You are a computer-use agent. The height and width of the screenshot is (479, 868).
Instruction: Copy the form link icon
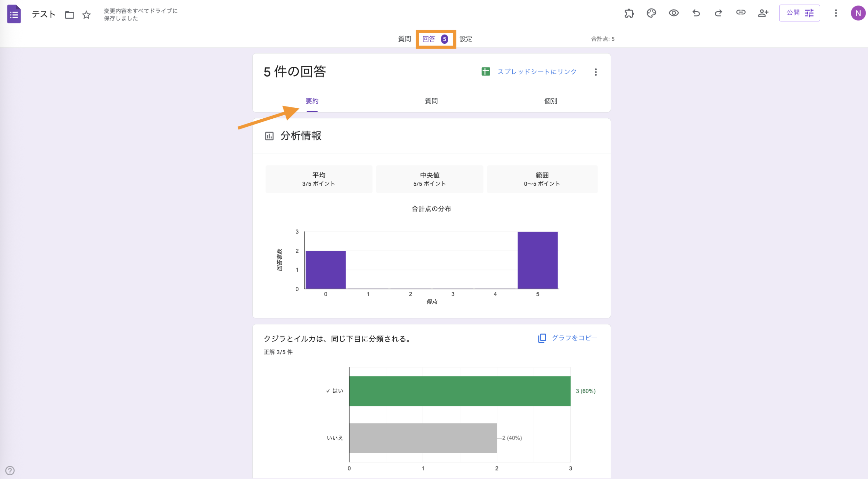pyautogui.click(x=741, y=13)
